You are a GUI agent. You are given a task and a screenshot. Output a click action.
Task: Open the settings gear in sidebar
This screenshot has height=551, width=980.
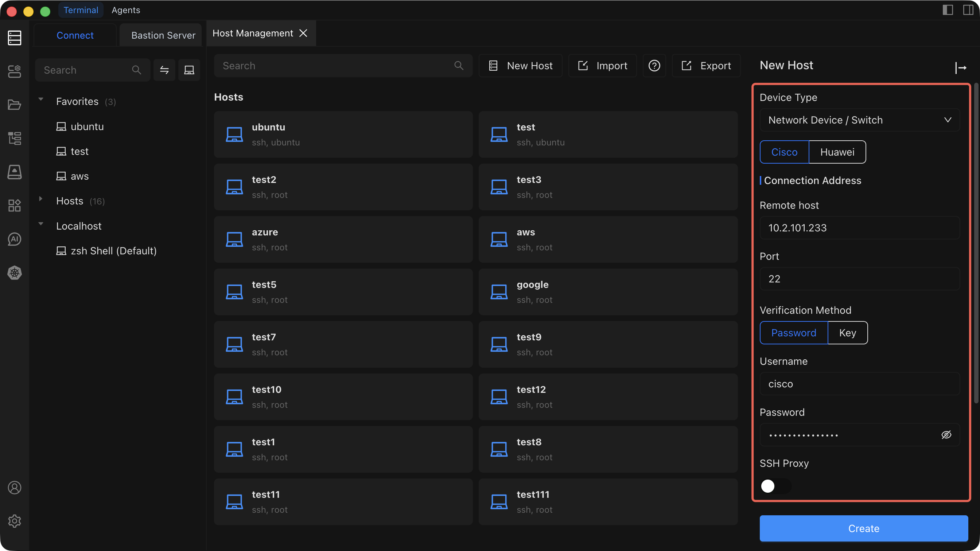(15, 521)
